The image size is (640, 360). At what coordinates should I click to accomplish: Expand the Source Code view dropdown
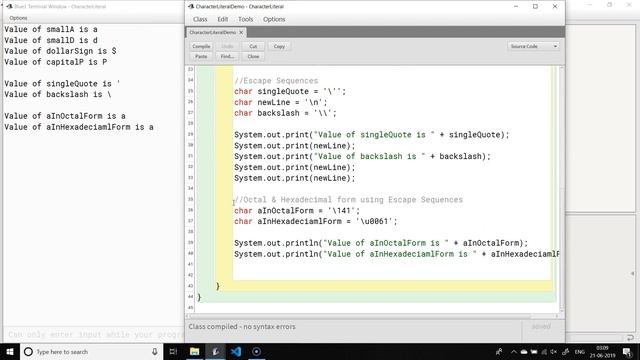[533, 47]
